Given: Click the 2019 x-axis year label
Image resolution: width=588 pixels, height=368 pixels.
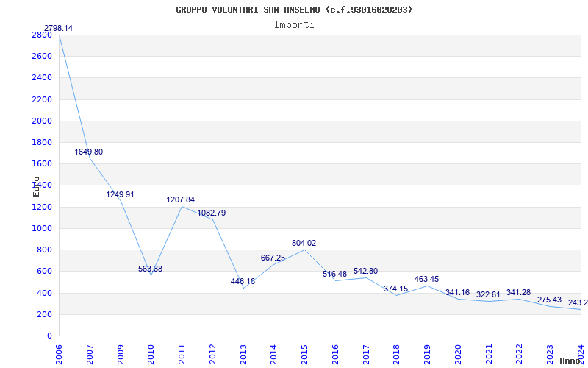Looking at the screenshot, I should 428,355.
